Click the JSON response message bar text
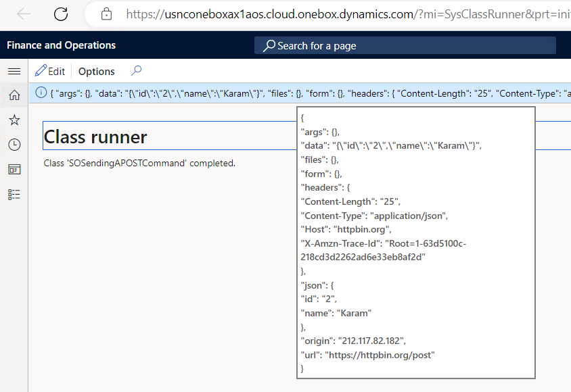The width and height of the screenshot is (571, 392). (311, 93)
